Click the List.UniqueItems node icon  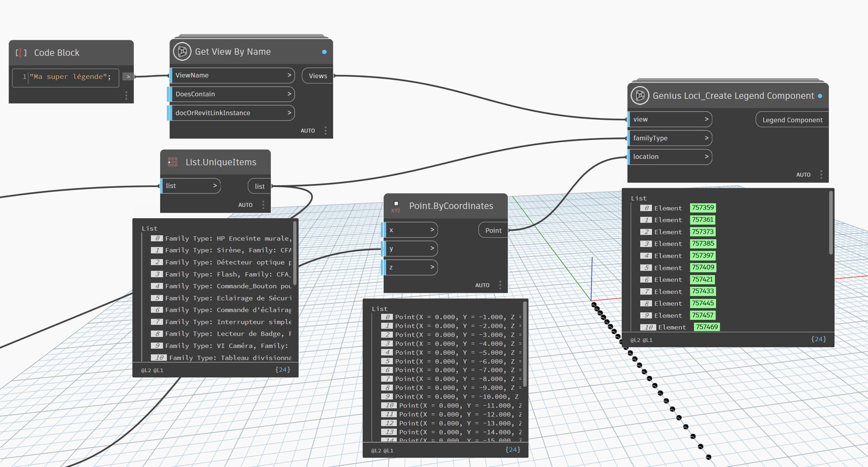[173, 162]
